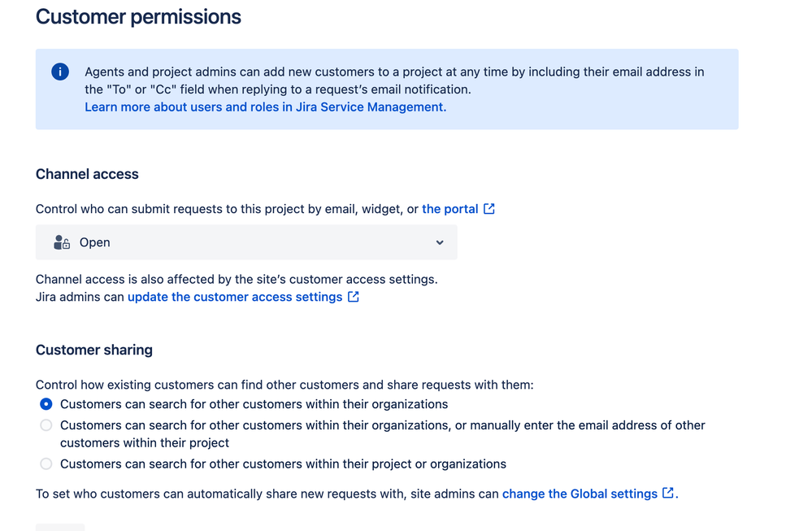Screen dimensions: 812x531
Task: Click the button below the Customer sharing section
Action: 59,527
